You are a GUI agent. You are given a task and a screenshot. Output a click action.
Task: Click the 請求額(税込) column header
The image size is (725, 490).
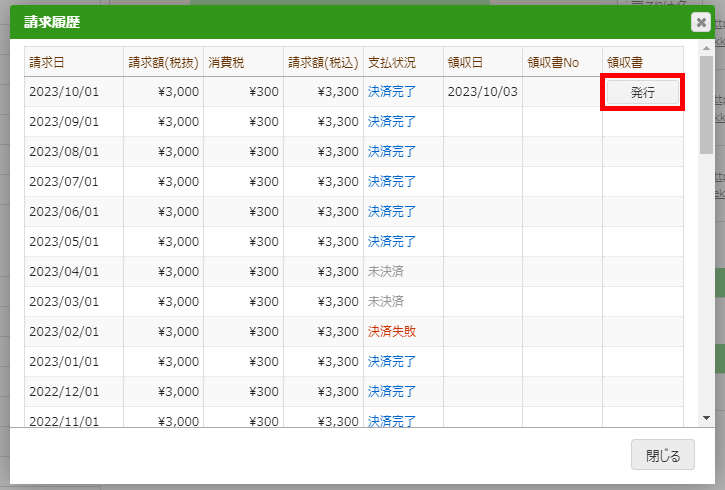pos(323,62)
